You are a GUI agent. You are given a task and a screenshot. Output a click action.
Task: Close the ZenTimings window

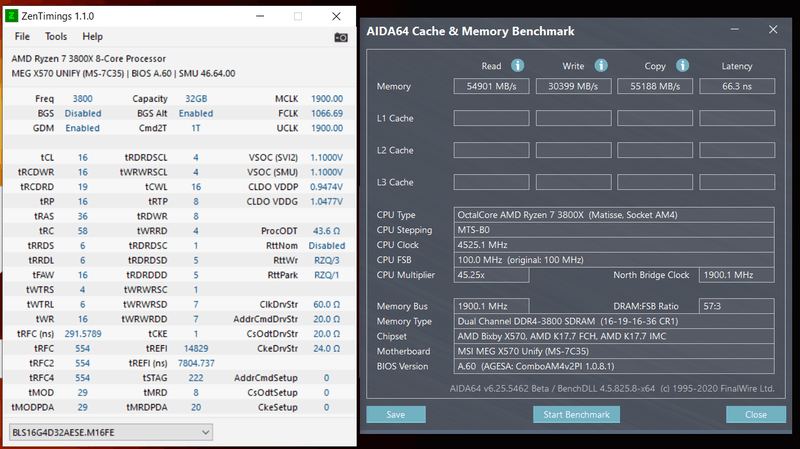pyautogui.click(x=336, y=16)
